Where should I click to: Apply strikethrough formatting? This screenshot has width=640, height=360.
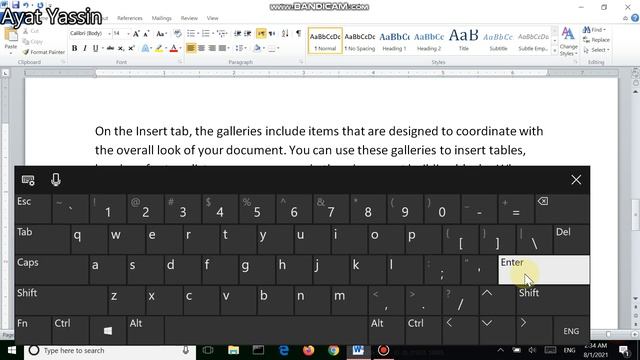click(110, 48)
